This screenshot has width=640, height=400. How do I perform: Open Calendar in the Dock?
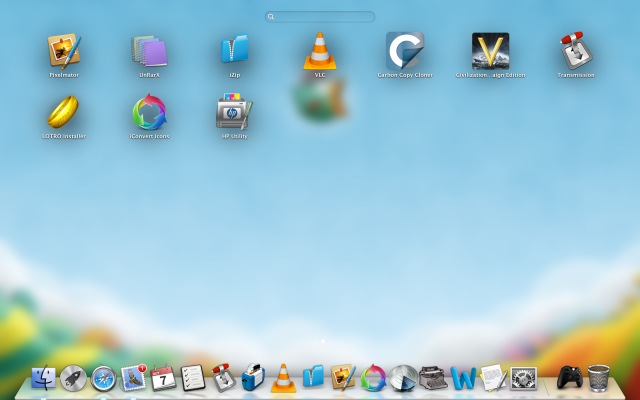point(163,378)
